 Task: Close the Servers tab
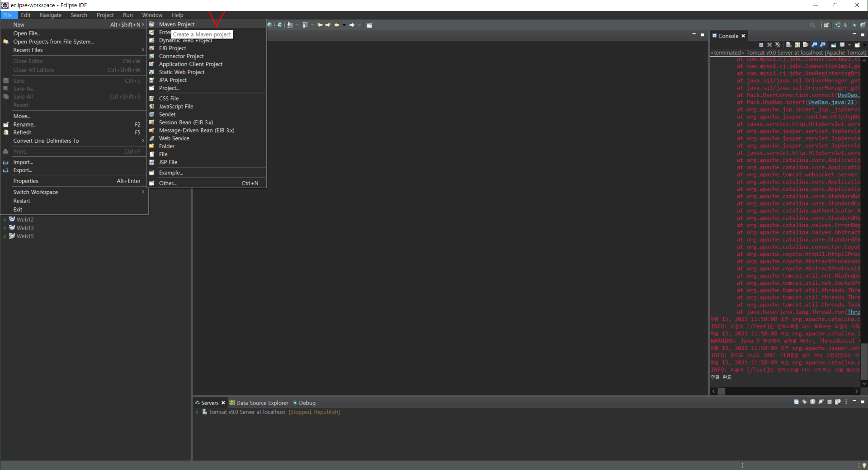pyautogui.click(x=223, y=403)
